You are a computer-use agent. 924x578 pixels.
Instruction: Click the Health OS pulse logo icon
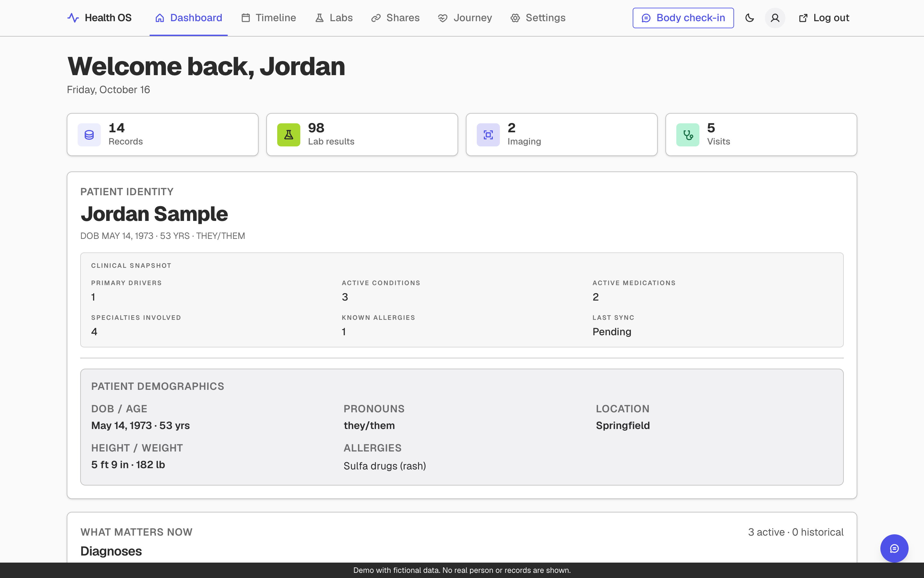(73, 18)
